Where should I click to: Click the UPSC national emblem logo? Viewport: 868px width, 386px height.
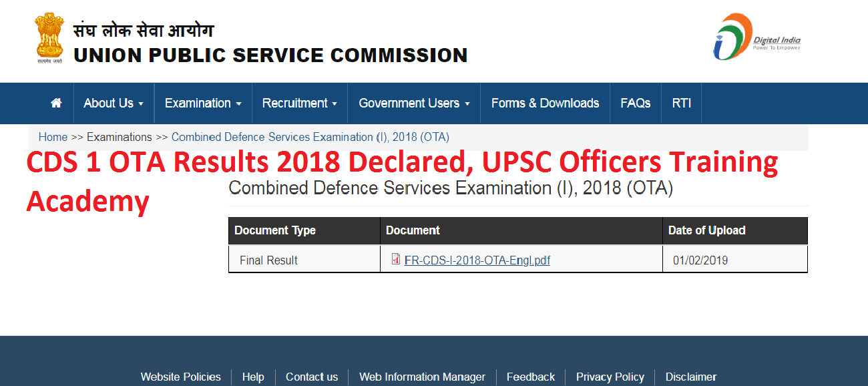[x=47, y=38]
